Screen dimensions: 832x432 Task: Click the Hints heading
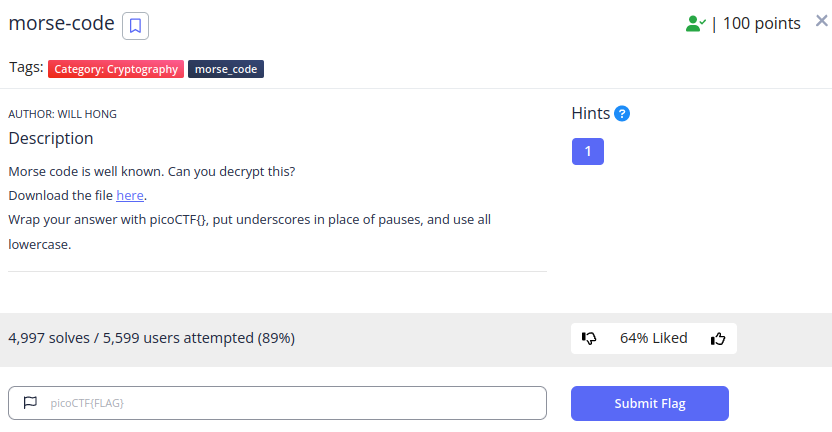pyautogui.click(x=591, y=114)
